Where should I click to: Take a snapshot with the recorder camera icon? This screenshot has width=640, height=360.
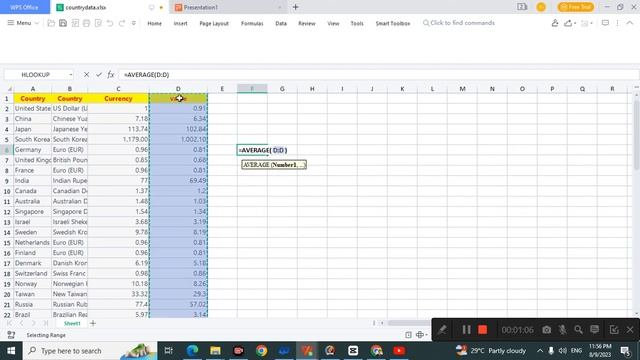[547, 329]
